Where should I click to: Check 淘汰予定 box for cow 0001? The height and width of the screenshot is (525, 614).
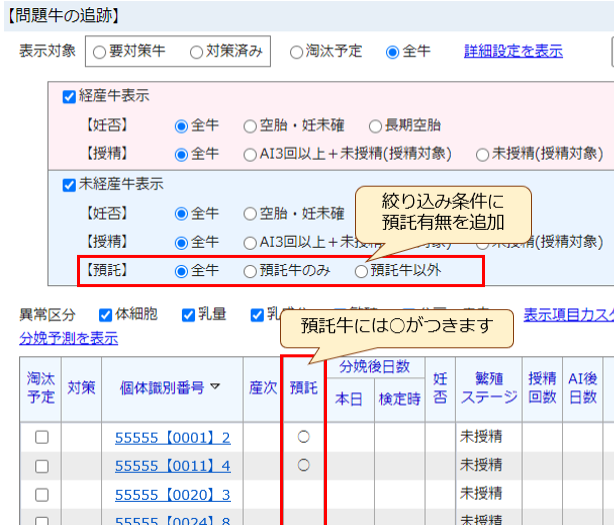42,437
